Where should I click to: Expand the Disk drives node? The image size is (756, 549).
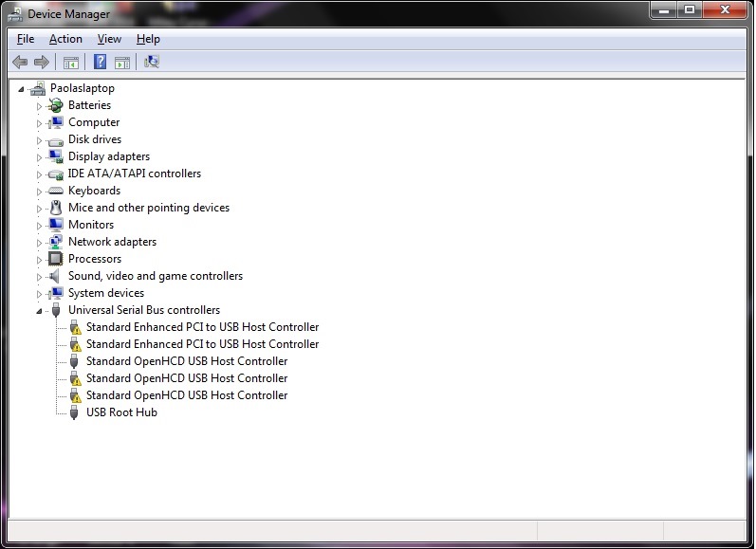39,140
